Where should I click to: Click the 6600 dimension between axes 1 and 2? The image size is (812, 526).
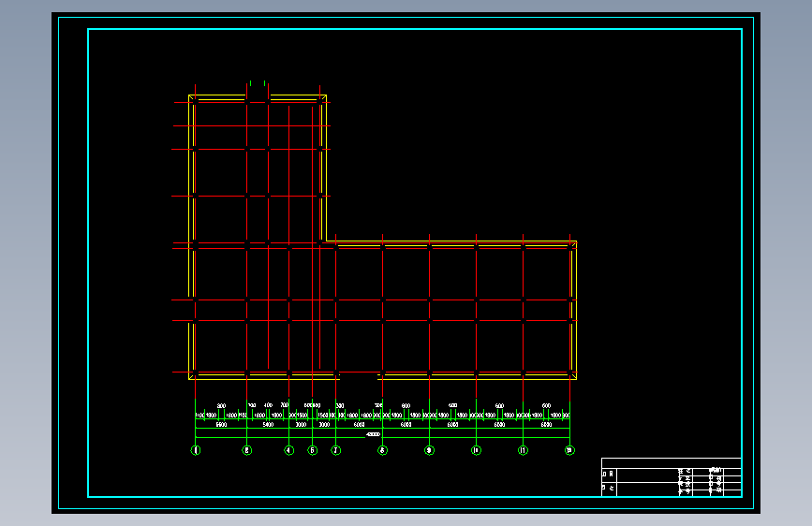[x=221, y=425]
